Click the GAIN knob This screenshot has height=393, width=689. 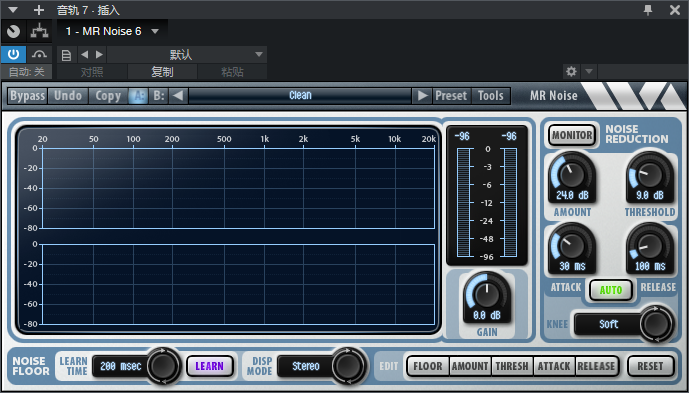pos(487,294)
